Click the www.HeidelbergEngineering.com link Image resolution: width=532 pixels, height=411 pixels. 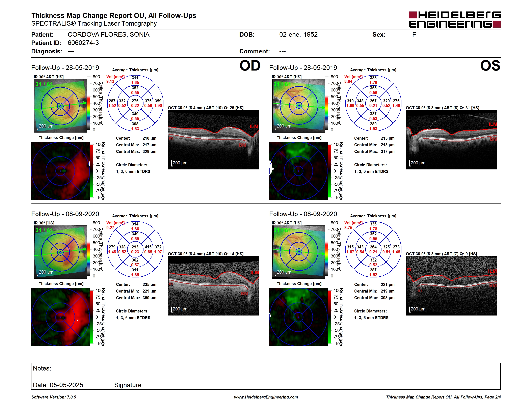pos(266,397)
